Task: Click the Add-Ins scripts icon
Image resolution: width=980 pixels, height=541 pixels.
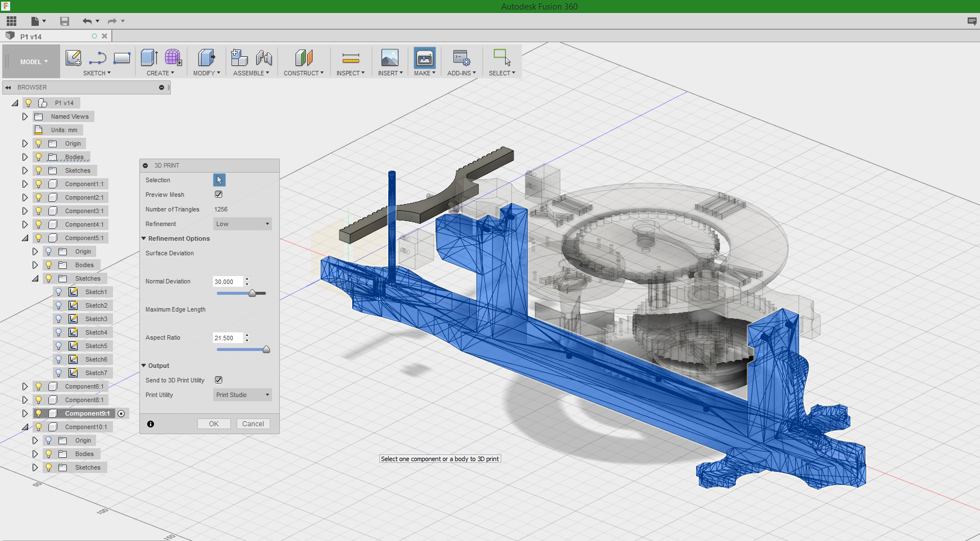Action: (461, 57)
